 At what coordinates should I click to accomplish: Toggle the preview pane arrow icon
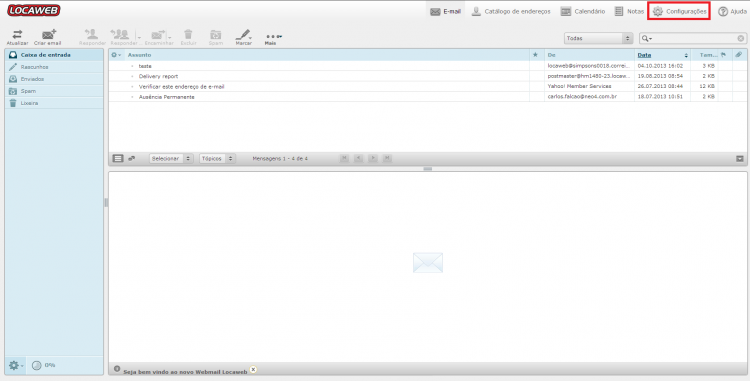740,159
